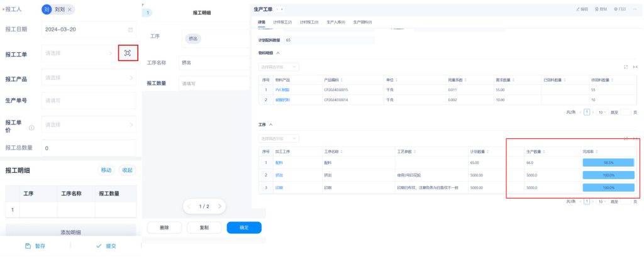Image resolution: width=644 pixels, height=264 pixels.
Task: Go to next page arrow in 报工明细 pager
Action: coord(219,206)
